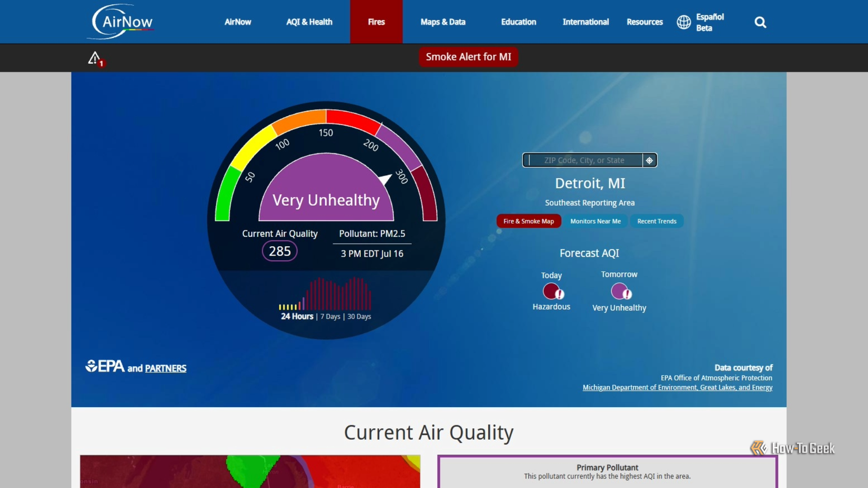Click Monitors Near Me button
This screenshot has height=488, width=868.
click(596, 221)
